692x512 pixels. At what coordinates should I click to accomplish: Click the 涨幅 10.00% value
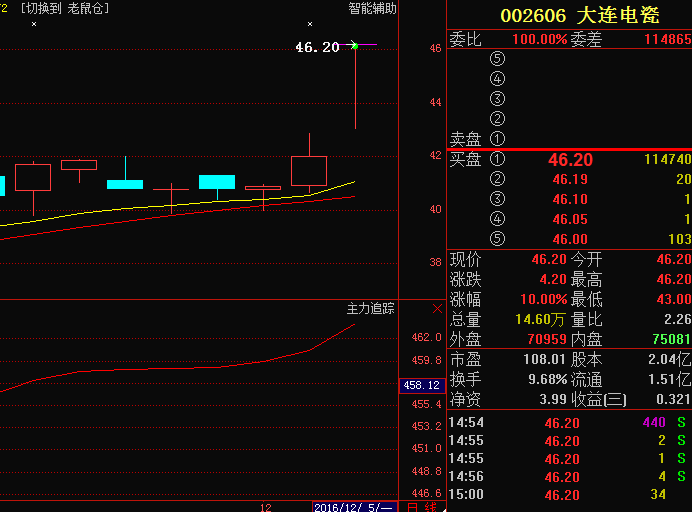pos(543,299)
